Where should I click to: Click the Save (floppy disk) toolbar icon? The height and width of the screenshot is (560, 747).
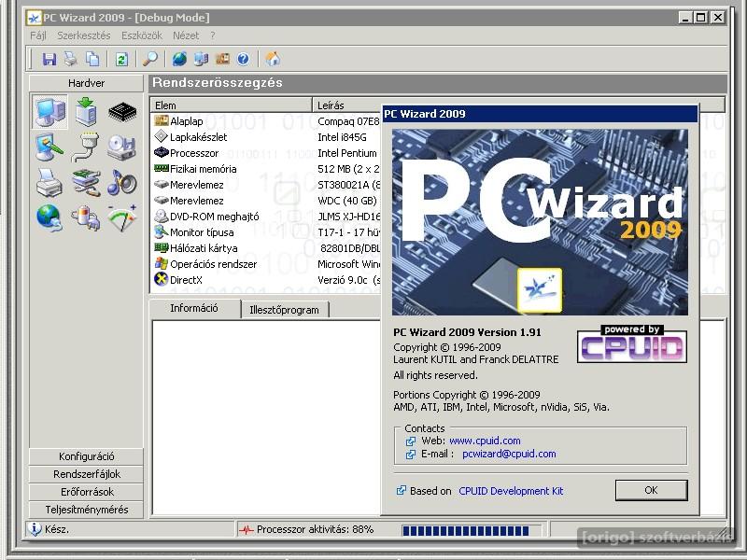tap(49, 59)
